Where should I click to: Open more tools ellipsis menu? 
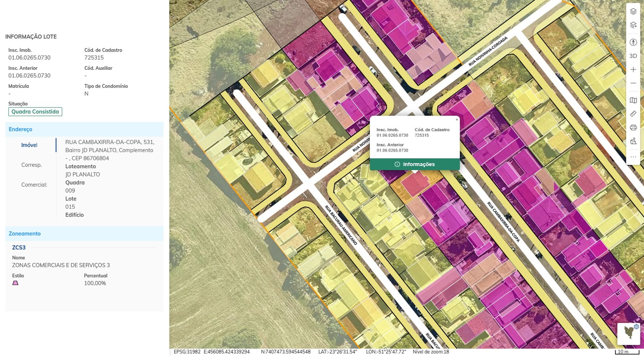coord(633,157)
